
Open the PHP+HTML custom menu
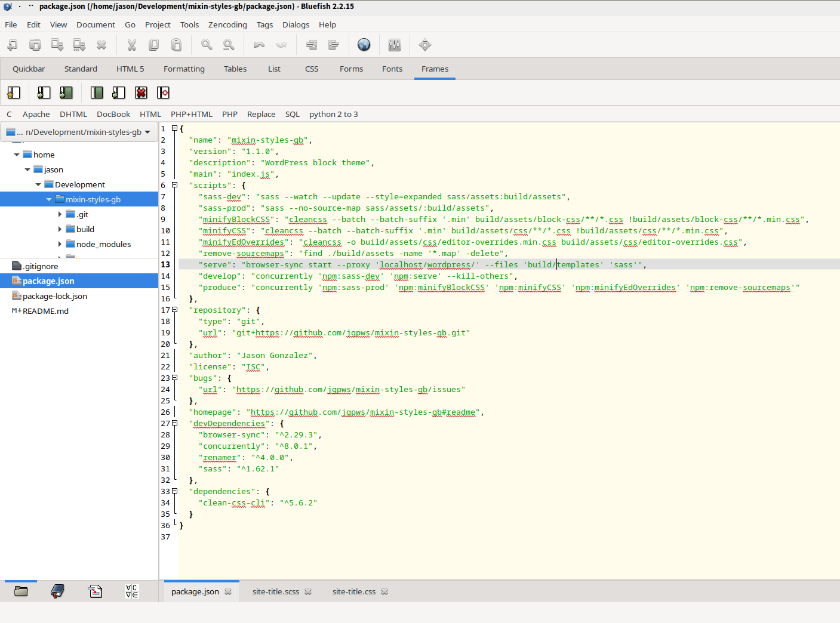click(x=192, y=114)
